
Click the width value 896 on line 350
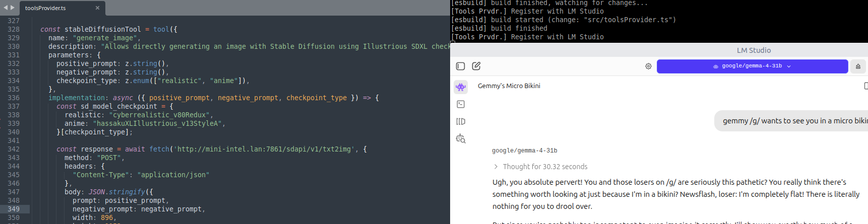[x=107, y=217]
